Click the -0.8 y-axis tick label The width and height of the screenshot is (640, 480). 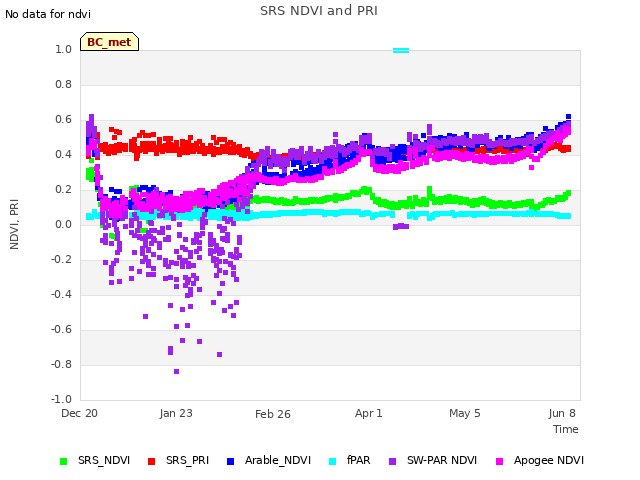tap(61, 364)
